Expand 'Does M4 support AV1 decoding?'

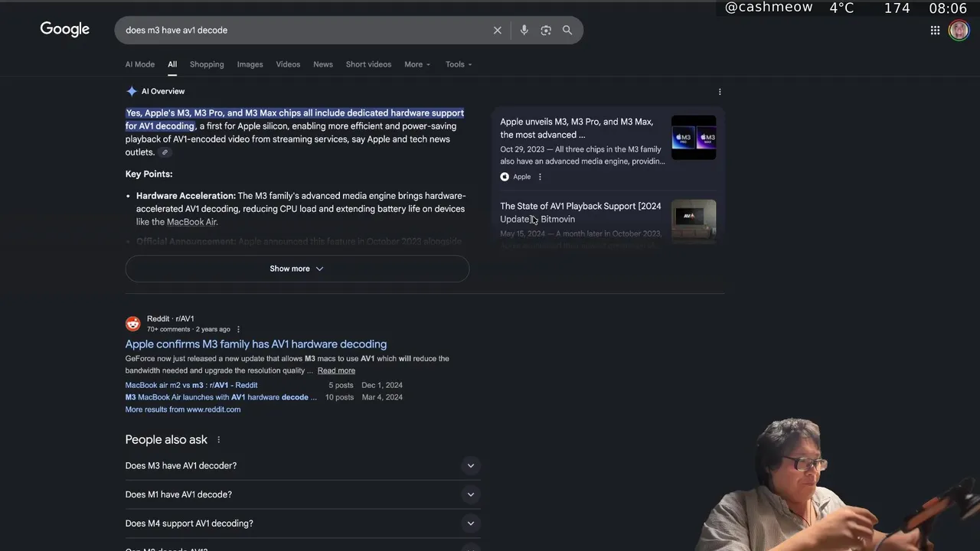pos(303,523)
